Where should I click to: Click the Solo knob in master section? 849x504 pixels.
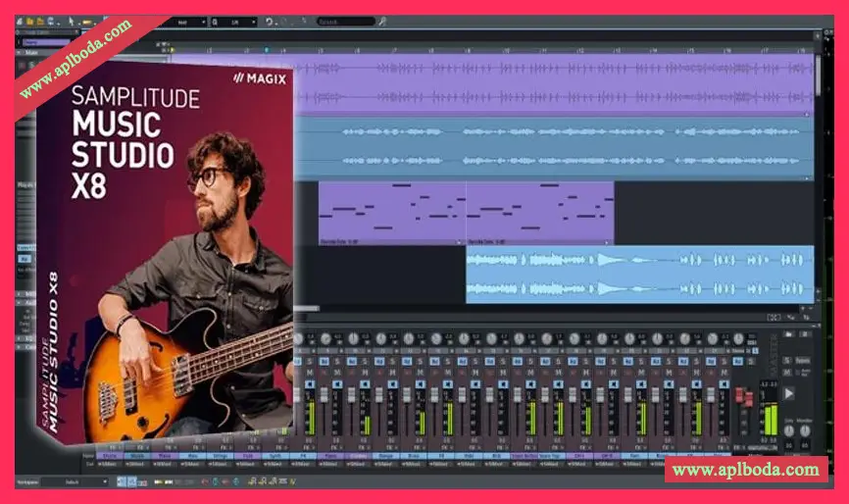coord(789,431)
